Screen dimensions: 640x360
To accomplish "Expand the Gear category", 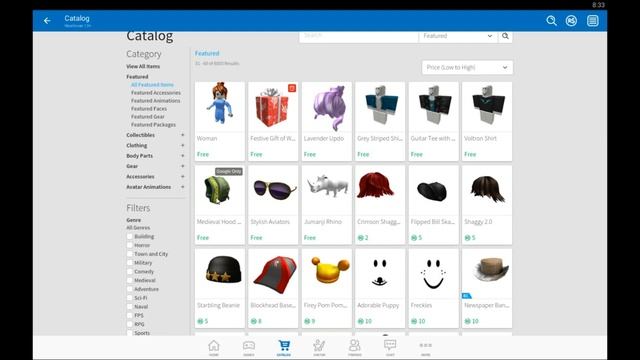I will [182, 166].
